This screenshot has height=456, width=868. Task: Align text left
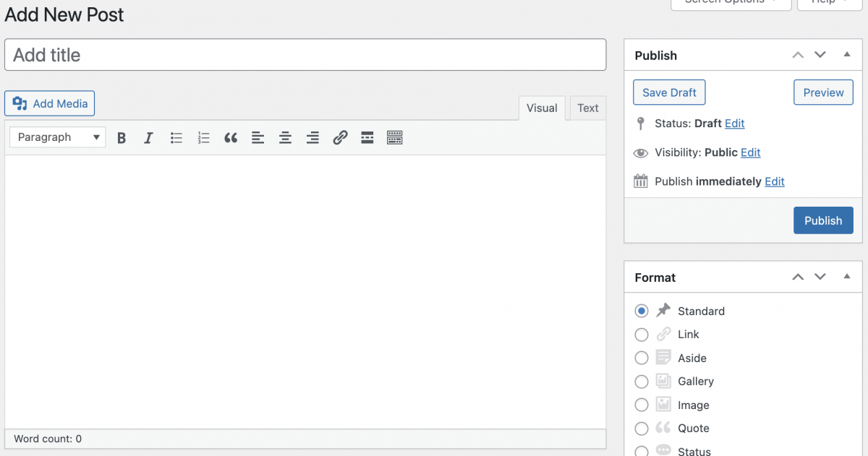point(258,137)
